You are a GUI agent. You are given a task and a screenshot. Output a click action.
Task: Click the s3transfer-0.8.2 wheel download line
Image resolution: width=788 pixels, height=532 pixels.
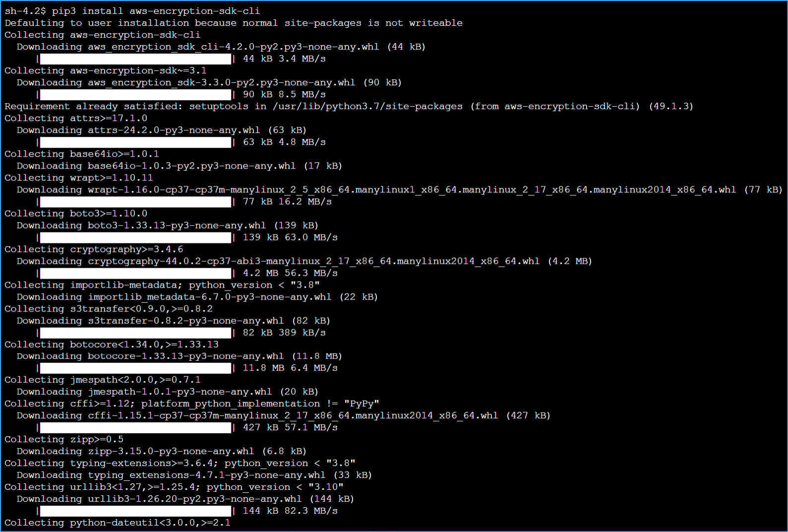[x=174, y=320]
